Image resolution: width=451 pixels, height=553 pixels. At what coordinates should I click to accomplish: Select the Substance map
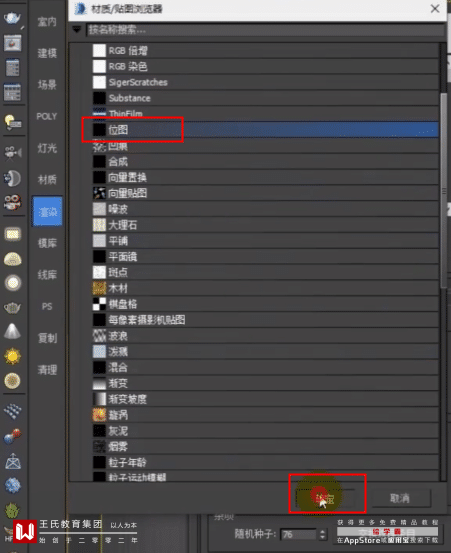pos(265,98)
